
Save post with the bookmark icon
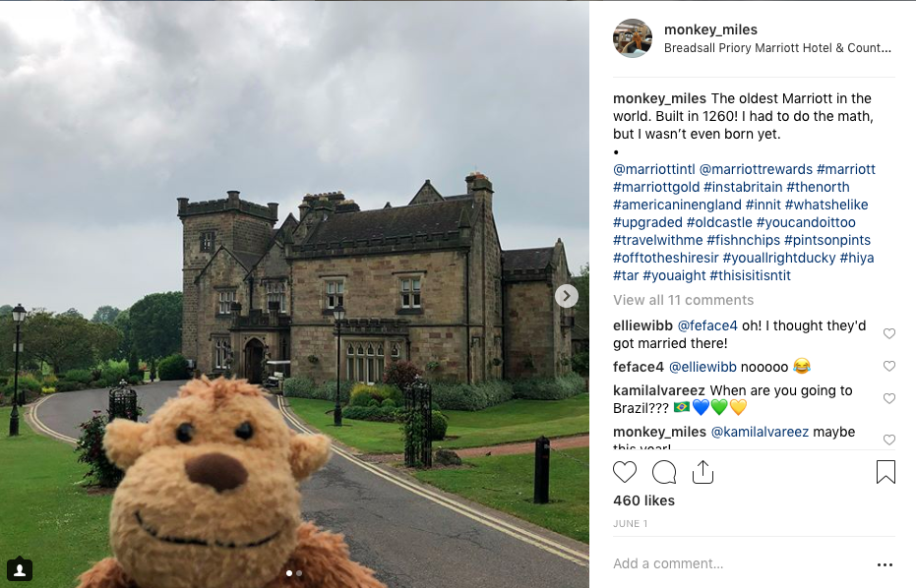pyautogui.click(x=885, y=472)
